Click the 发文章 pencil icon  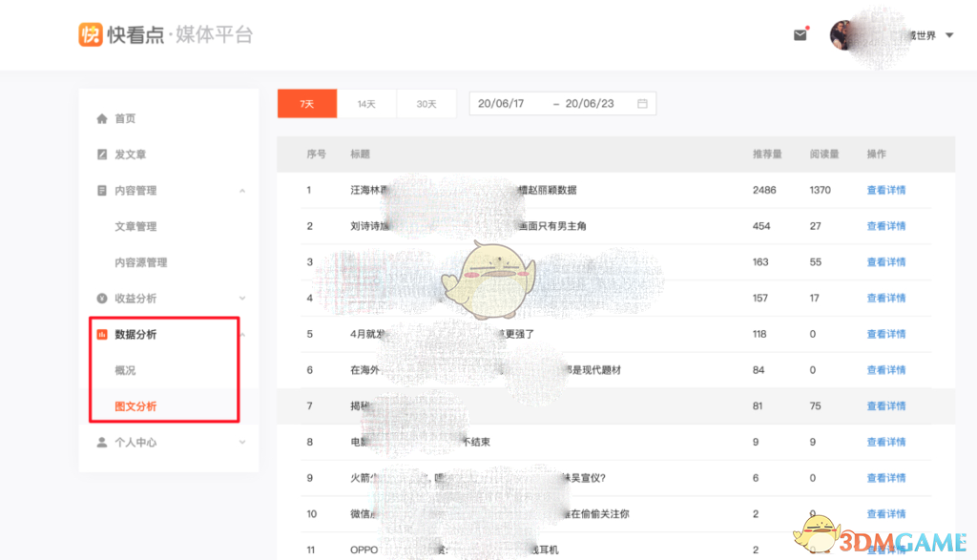[x=101, y=154]
